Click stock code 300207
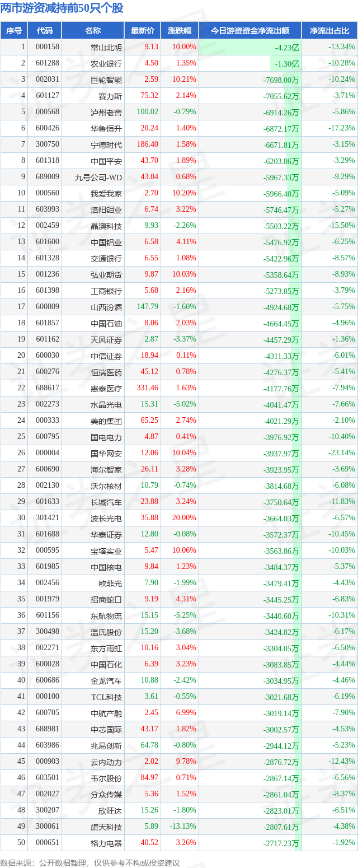Image resolution: width=358 pixels, height=868 pixels. pyautogui.click(x=48, y=810)
